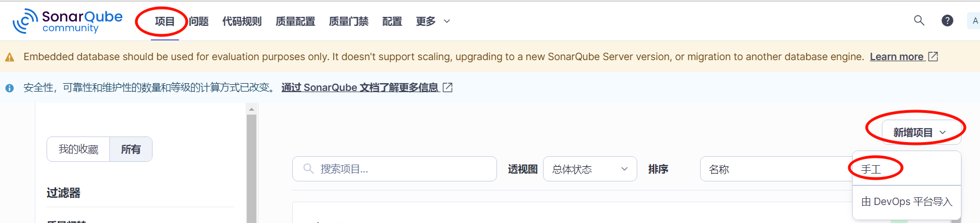Screen dimensions: 980x223
Task: Open the 质量门禁 navigation tab
Action: coord(348,21)
